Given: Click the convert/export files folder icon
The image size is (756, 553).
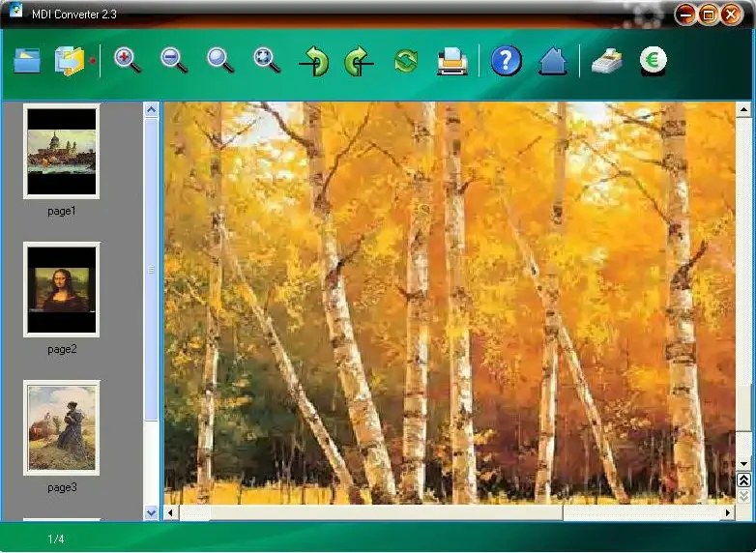Looking at the screenshot, I should click(70, 61).
